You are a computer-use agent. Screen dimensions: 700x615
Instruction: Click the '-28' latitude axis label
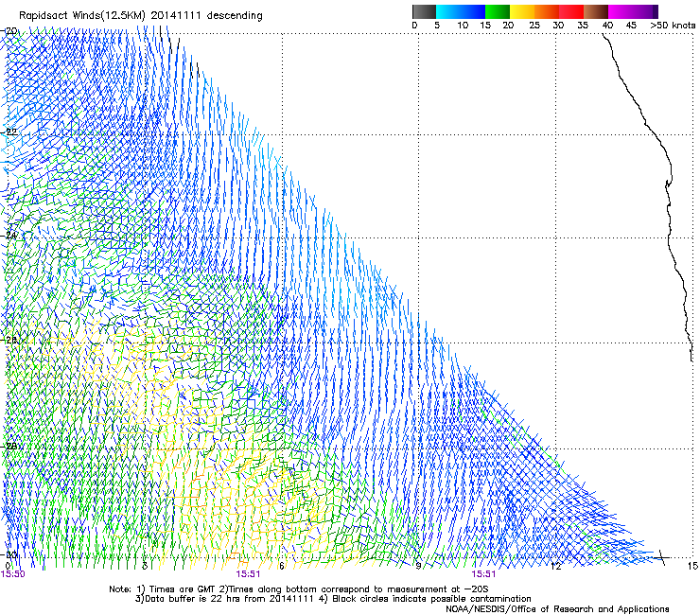coord(9,447)
